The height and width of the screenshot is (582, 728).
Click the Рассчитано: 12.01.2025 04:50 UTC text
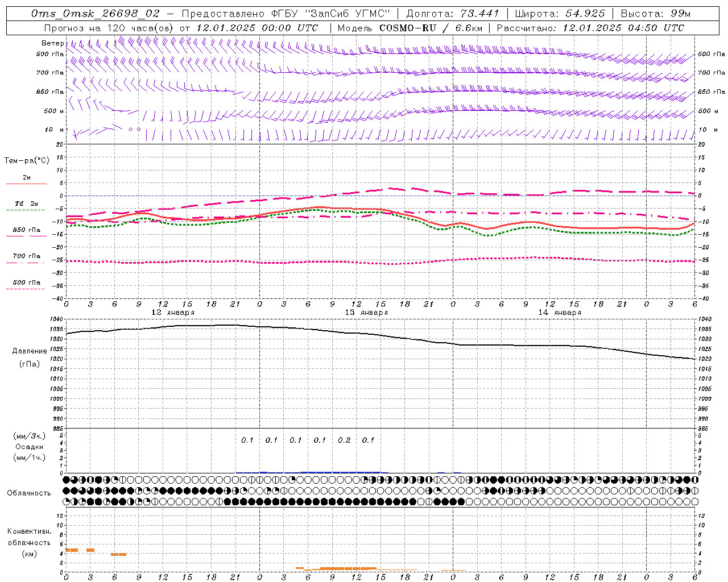[590, 28]
